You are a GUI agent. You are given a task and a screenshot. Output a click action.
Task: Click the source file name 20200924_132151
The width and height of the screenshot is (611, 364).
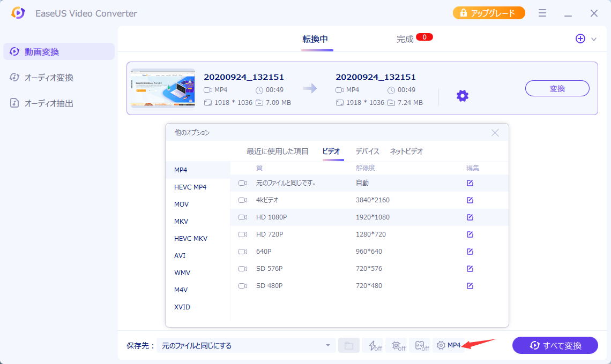[x=244, y=77]
